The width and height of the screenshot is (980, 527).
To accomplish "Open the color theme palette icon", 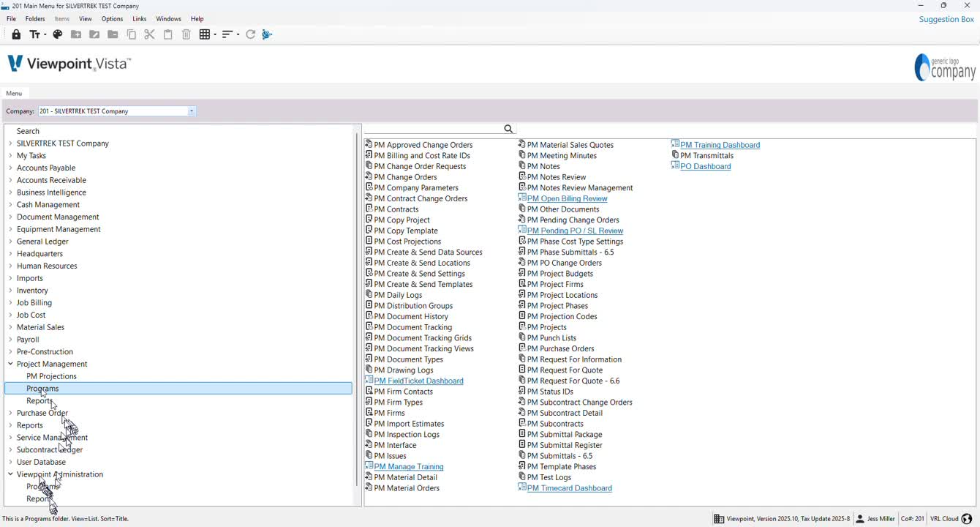I will tap(58, 34).
